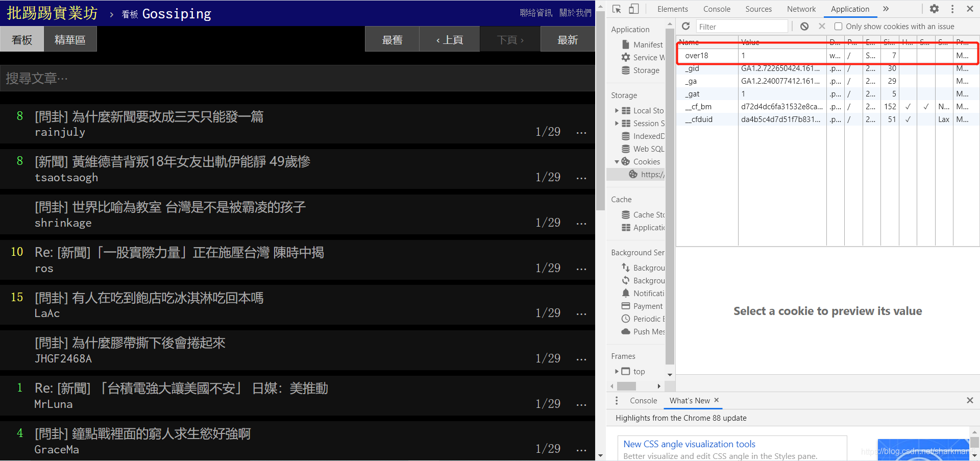The height and width of the screenshot is (461, 980).
Task: Expand the top frame node
Action: pyautogui.click(x=617, y=372)
